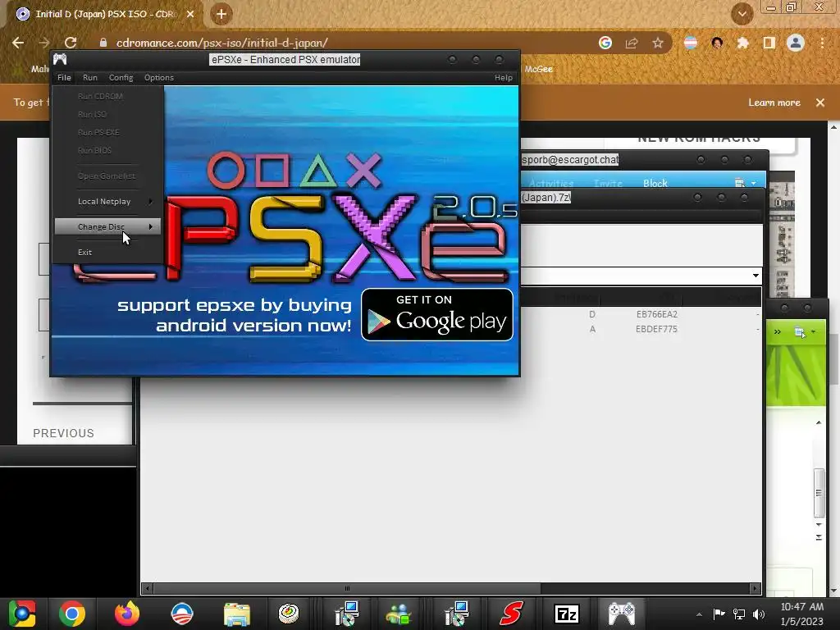The image size is (840, 630).
Task: Click the PREVIOUS link on the webpage
Action: [64, 433]
